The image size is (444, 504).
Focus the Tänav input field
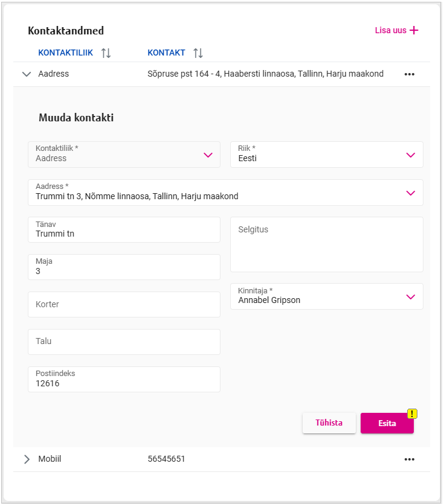(124, 230)
